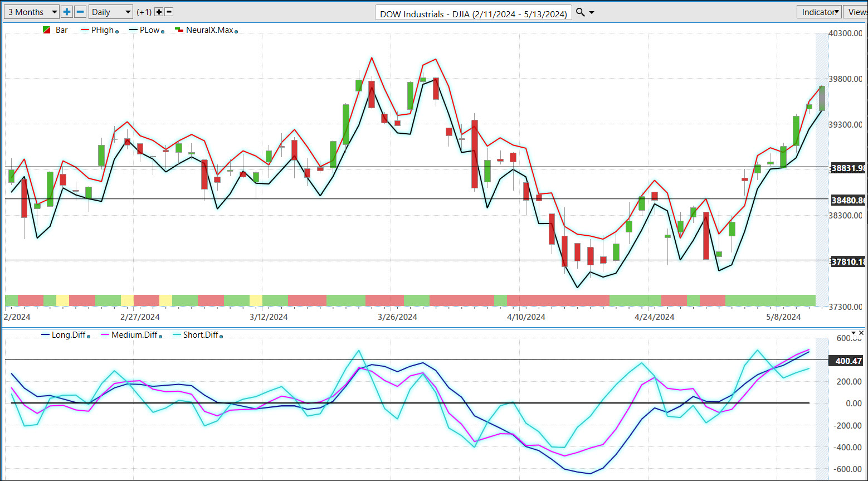Click the 39800.00 price axis label

845,79
